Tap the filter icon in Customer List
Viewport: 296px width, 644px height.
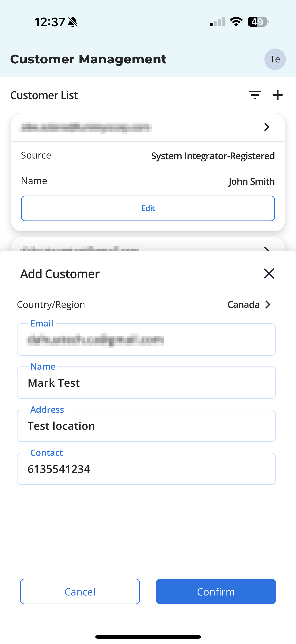(255, 95)
